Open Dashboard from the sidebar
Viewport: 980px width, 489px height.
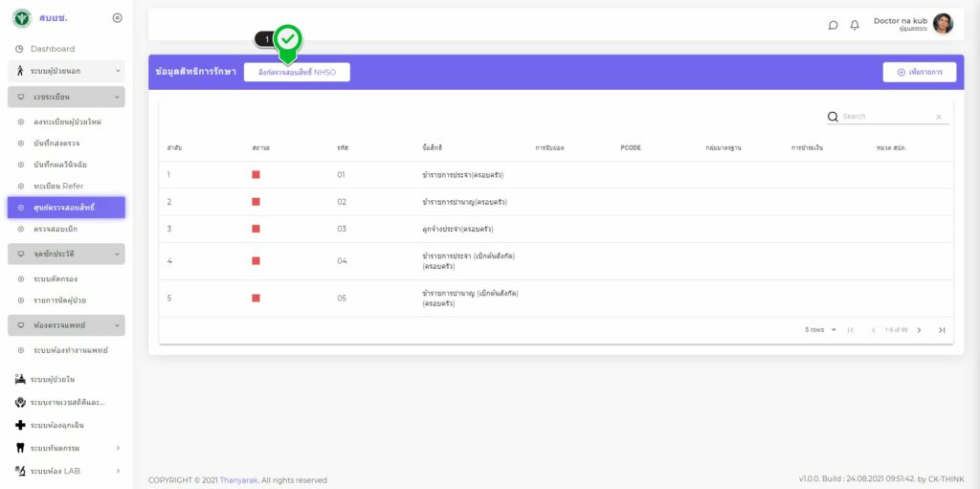coord(52,49)
